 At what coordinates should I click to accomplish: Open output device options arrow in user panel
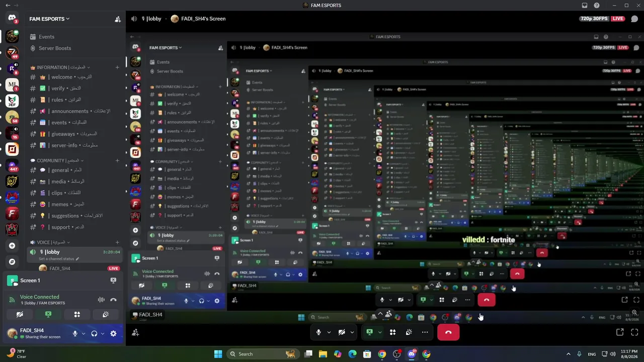click(102, 333)
